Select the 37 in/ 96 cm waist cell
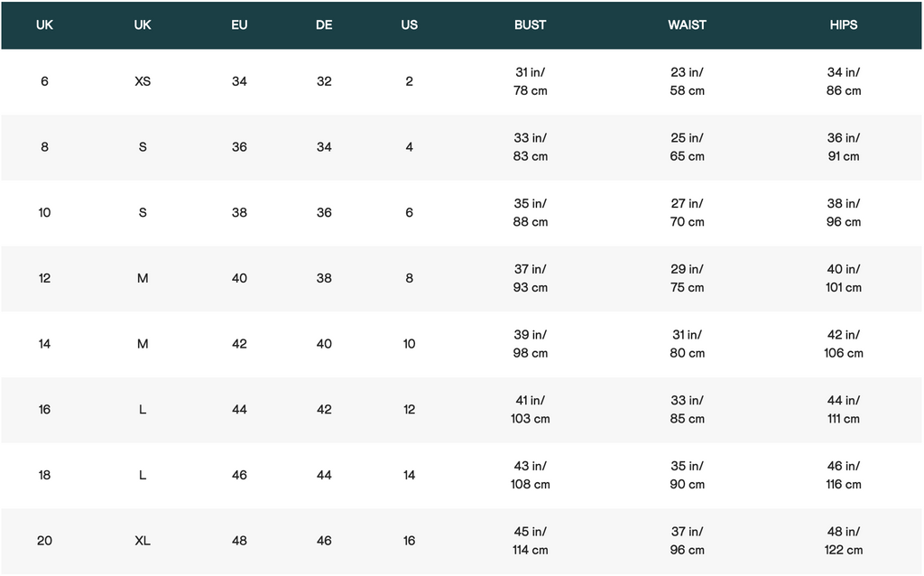 tap(687, 541)
